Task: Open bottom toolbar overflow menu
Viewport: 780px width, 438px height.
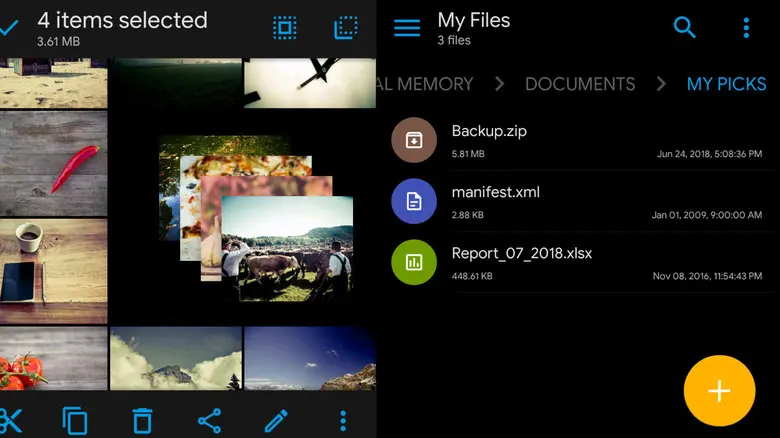Action: point(343,420)
